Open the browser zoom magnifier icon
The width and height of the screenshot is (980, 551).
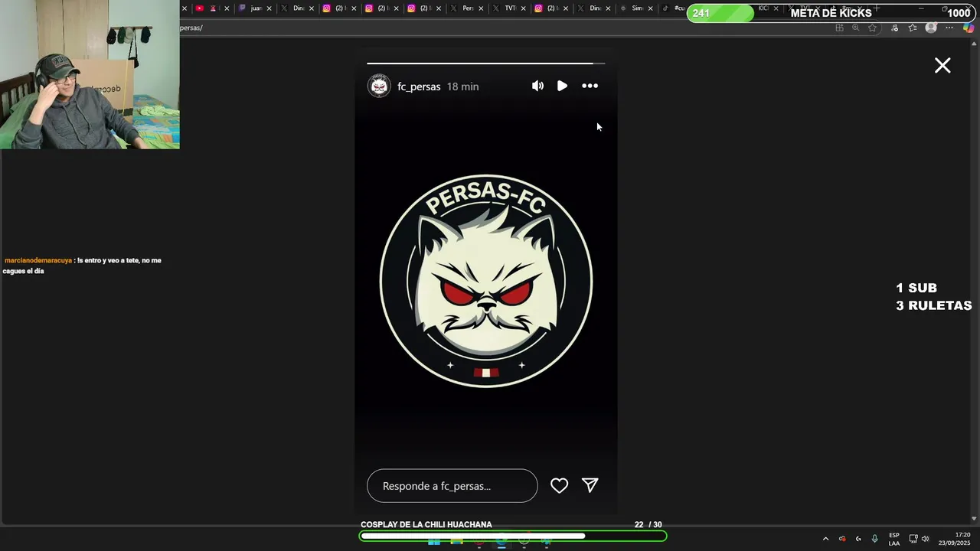(x=856, y=28)
